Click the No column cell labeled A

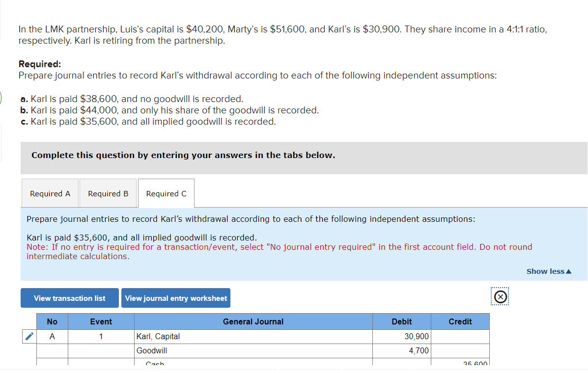(x=52, y=336)
